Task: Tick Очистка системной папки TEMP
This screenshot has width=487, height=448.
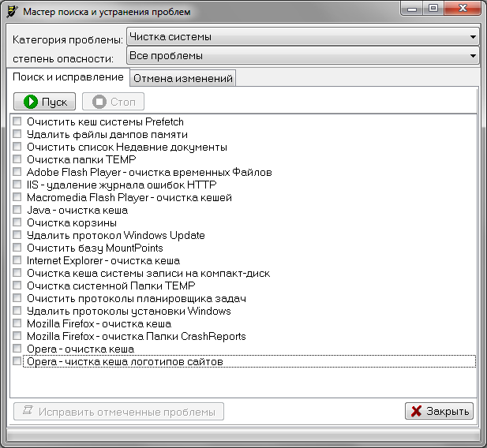Action: point(17,286)
